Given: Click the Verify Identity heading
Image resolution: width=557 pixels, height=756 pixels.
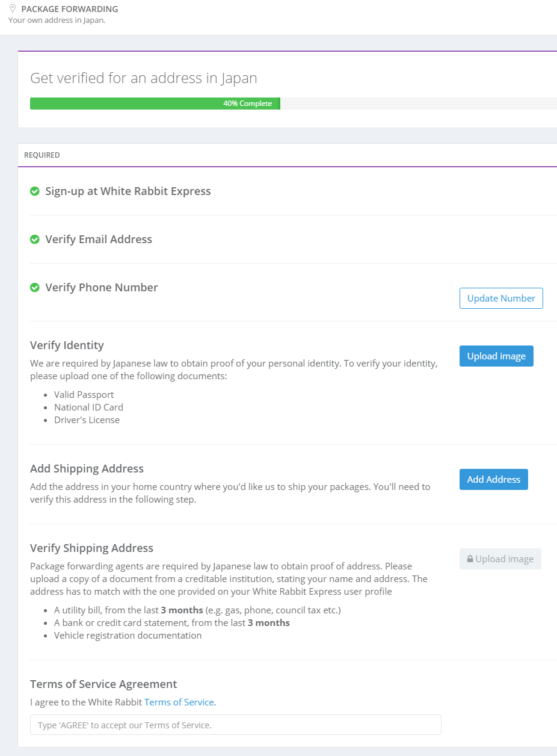Looking at the screenshot, I should 67,345.
